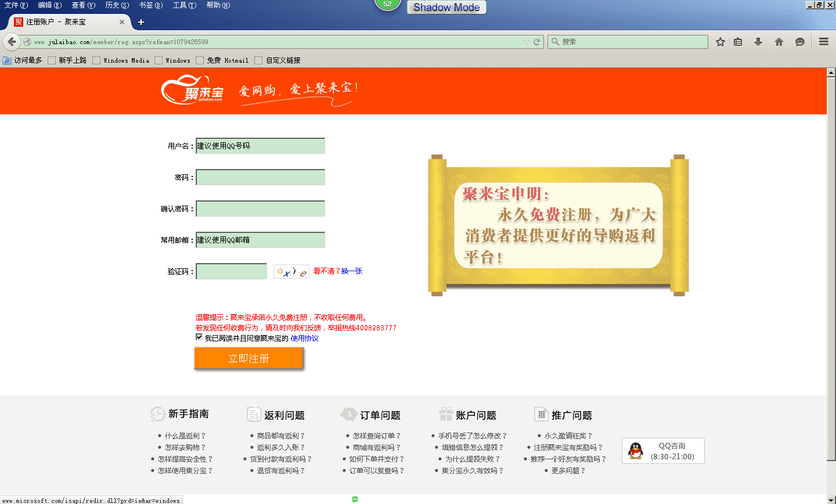Click the site identity globe icon in address bar
This screenshot has width=836, height=504.
tap(27, 42)
